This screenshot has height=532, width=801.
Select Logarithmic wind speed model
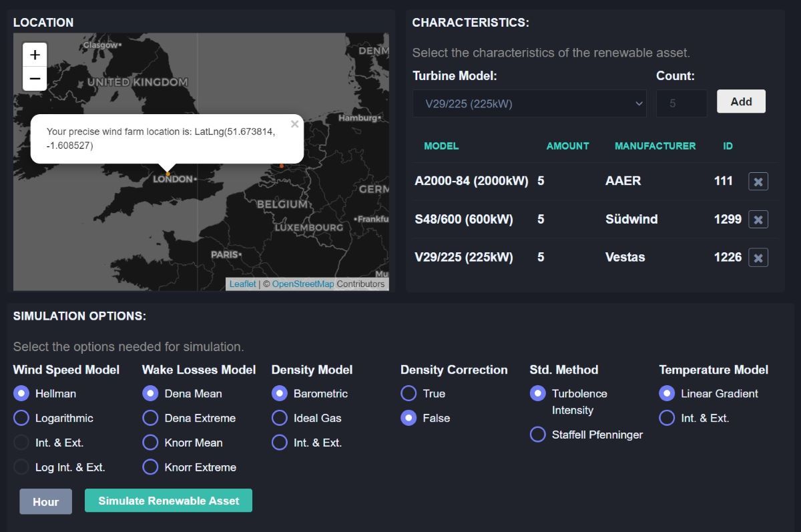coord(21,418)
